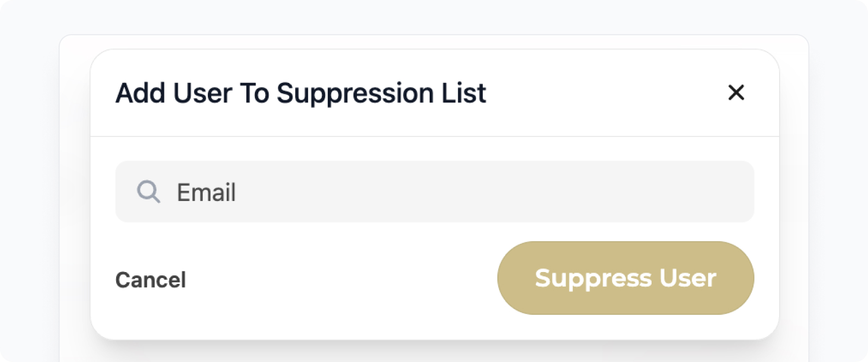Exit the modal with the cross icon
This screenshot has height=362, width=868.
(x=736, y=93)
